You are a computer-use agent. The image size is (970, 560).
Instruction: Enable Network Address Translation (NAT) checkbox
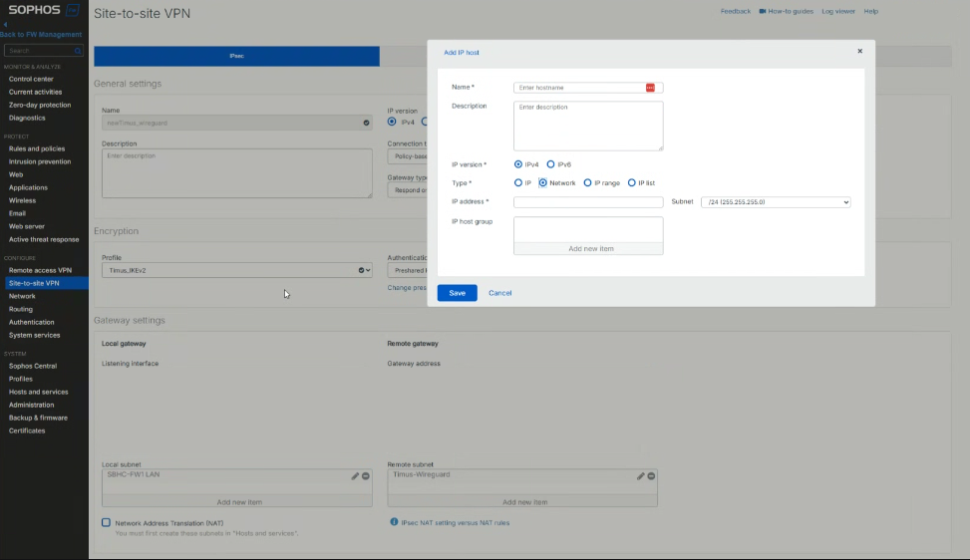pyautogui.click(x=107, y=523)
